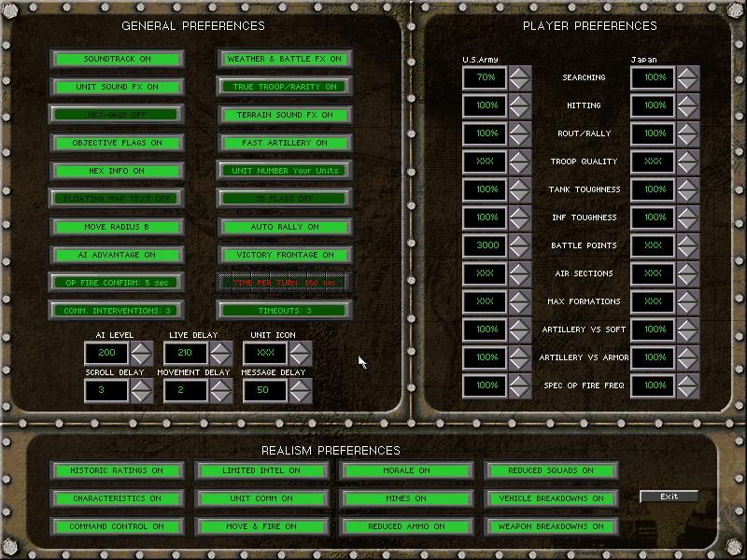Click the Exit button
Viewport: 747px width, 560px height.
[669, 497]
